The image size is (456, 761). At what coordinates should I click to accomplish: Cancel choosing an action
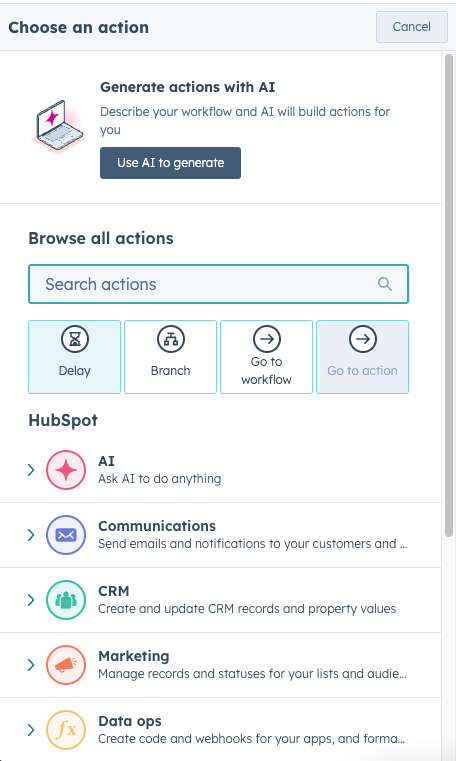(x=411, y=27)
